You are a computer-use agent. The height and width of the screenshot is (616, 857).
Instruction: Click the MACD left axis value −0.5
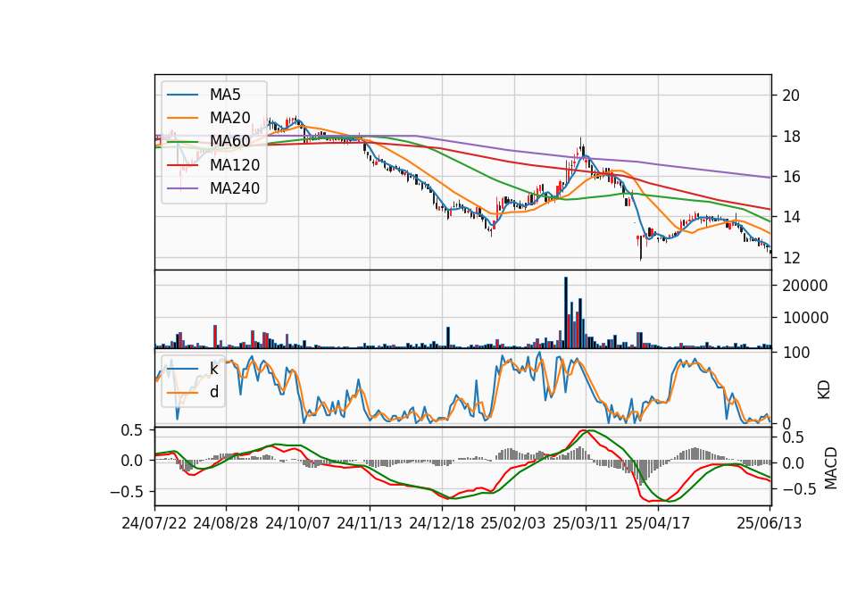click(127, 492)
